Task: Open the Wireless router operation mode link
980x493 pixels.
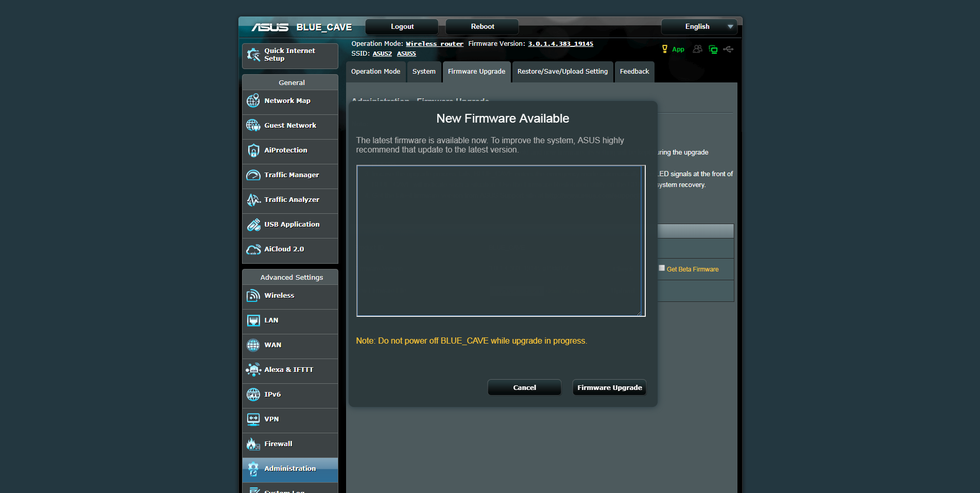Action: click(x=435, y=44)
